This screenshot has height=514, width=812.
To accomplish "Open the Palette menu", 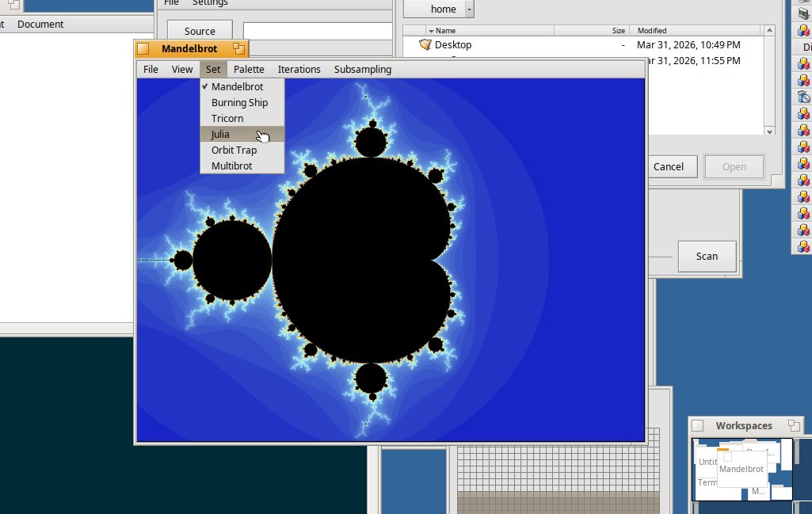I will tap(249, 69).
